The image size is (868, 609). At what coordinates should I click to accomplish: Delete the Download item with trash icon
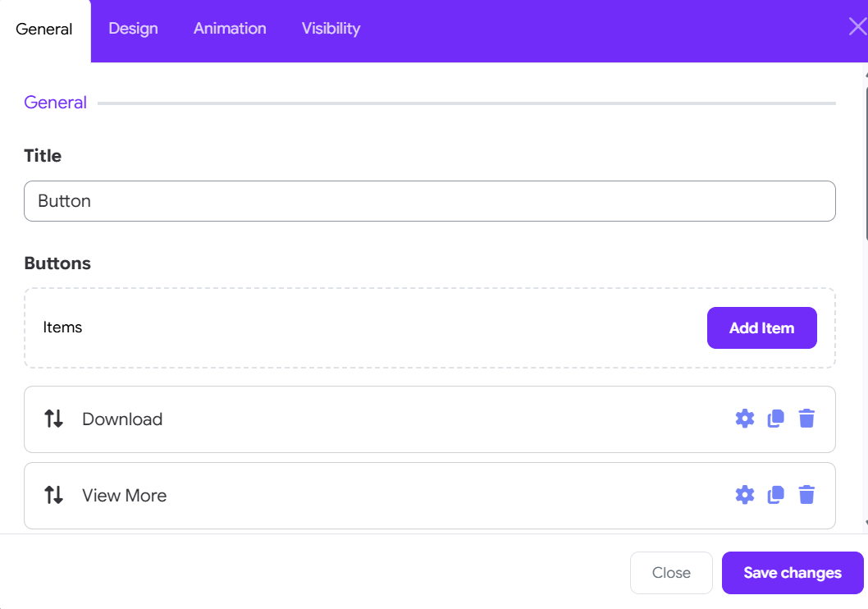806,419
